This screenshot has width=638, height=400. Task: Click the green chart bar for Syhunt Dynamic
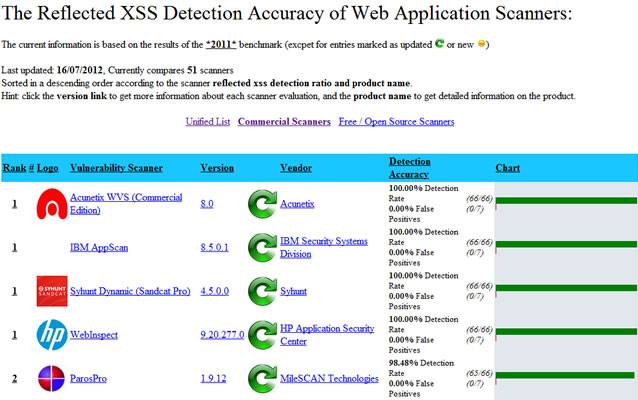pyautogui.click(x=566, y=288)
